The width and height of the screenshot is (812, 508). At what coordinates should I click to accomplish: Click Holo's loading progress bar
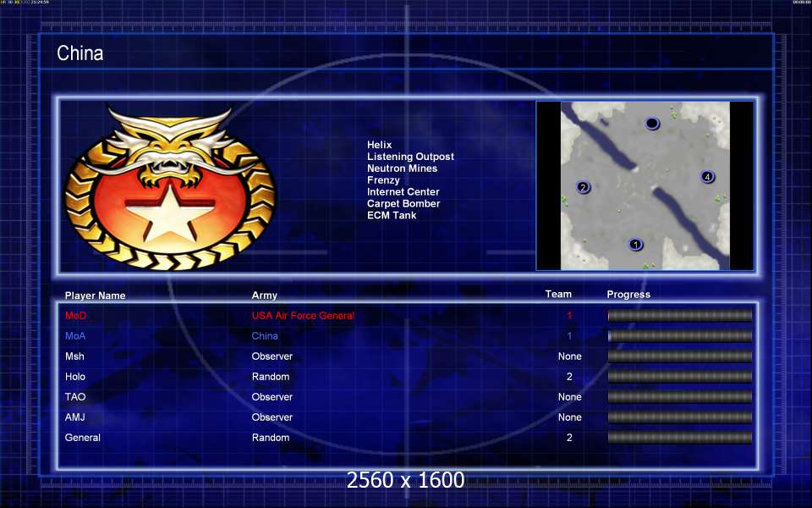click(680, 376)
